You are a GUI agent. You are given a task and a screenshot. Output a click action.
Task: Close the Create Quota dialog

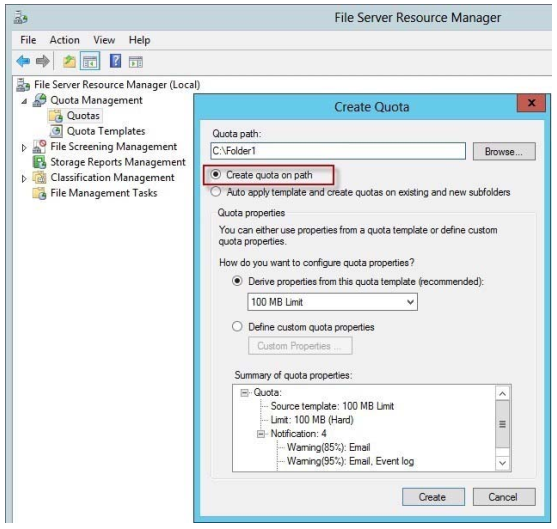(531, 103)
